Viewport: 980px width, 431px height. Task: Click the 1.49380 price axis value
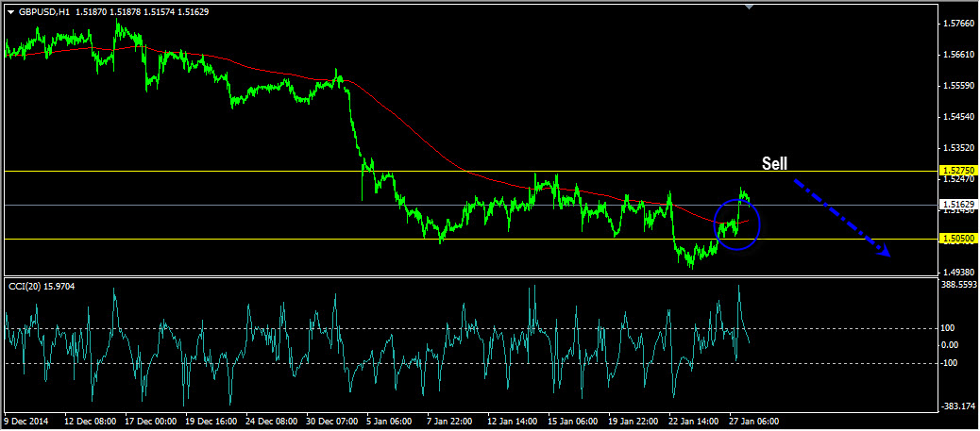960,272
